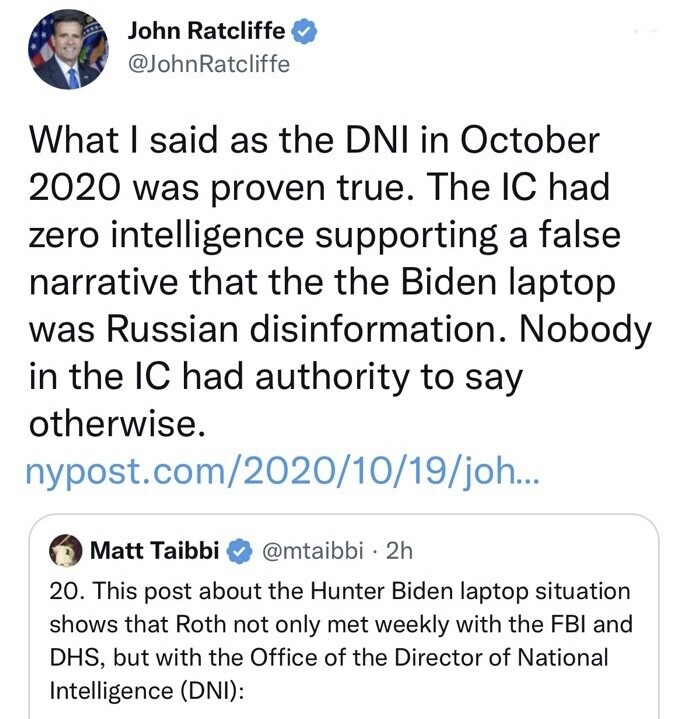688x719 pixels.
Task: Click the blue verified badge beside John Ratcliffe
Action: [x=305, y=32]
